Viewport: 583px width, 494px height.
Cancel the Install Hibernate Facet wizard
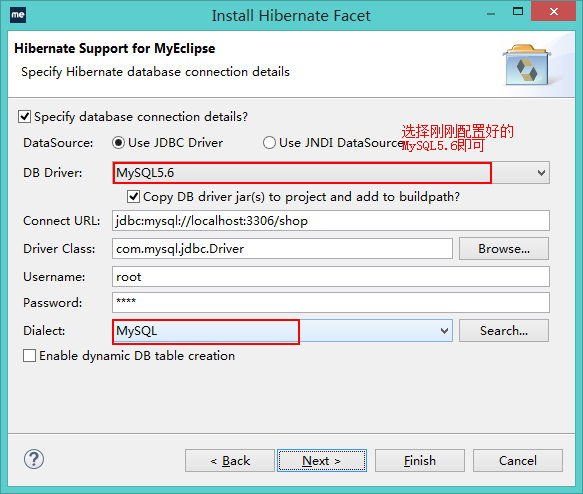tap(518, 461)
